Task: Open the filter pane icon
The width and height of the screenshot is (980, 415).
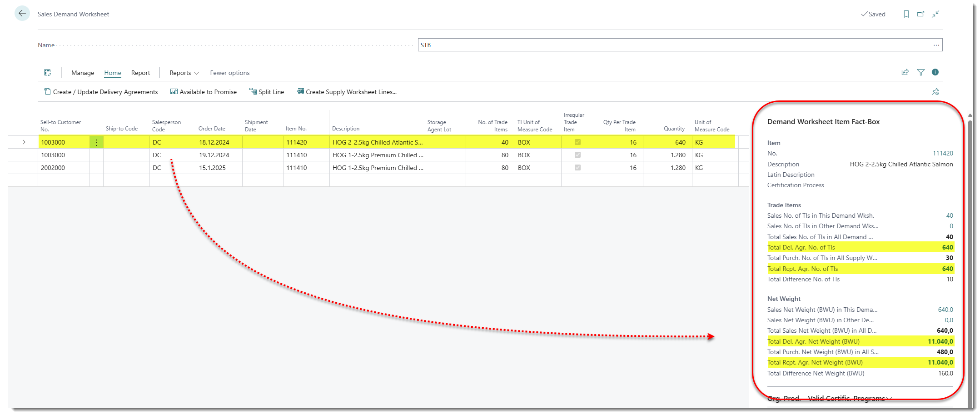Action: pyautogui.click(x=920, y=72)
